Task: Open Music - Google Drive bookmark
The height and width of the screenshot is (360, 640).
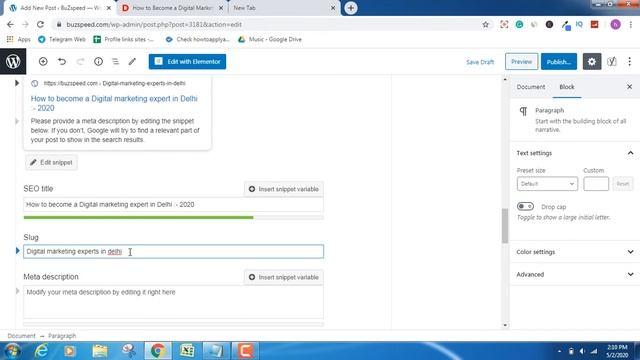Action: (270, 39)
